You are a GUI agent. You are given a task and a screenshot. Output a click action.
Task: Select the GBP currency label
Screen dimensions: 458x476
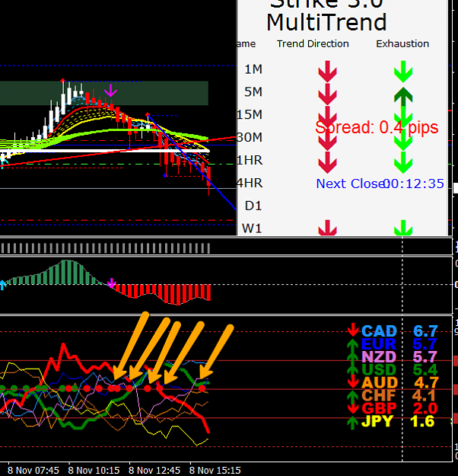pos(379,408)
